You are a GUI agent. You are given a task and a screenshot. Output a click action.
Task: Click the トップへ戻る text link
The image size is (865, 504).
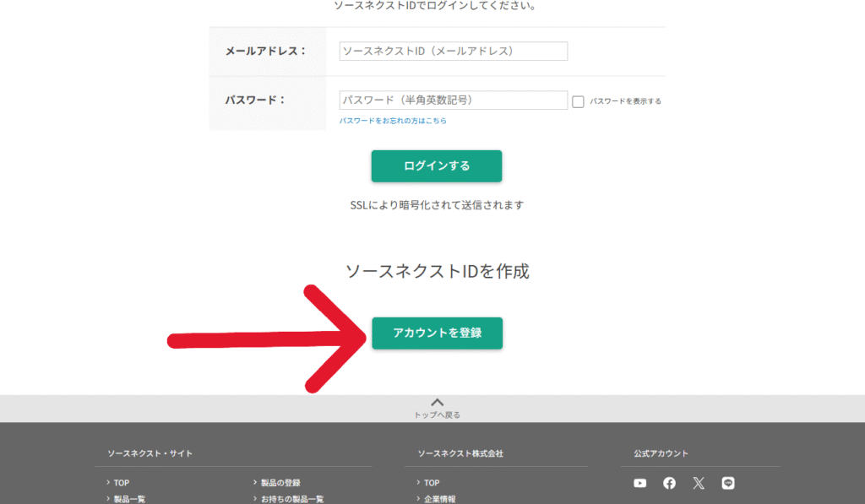pos(437,415)
